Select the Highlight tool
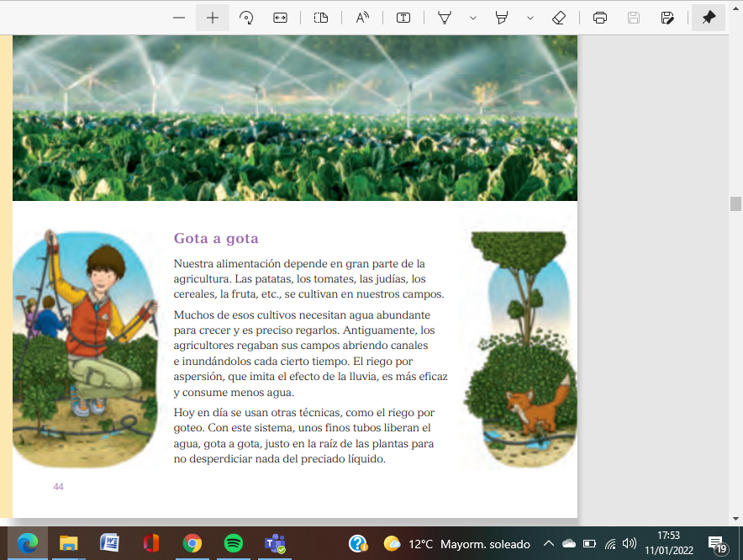This screenshot has width=743, height=560. (501, 18)
